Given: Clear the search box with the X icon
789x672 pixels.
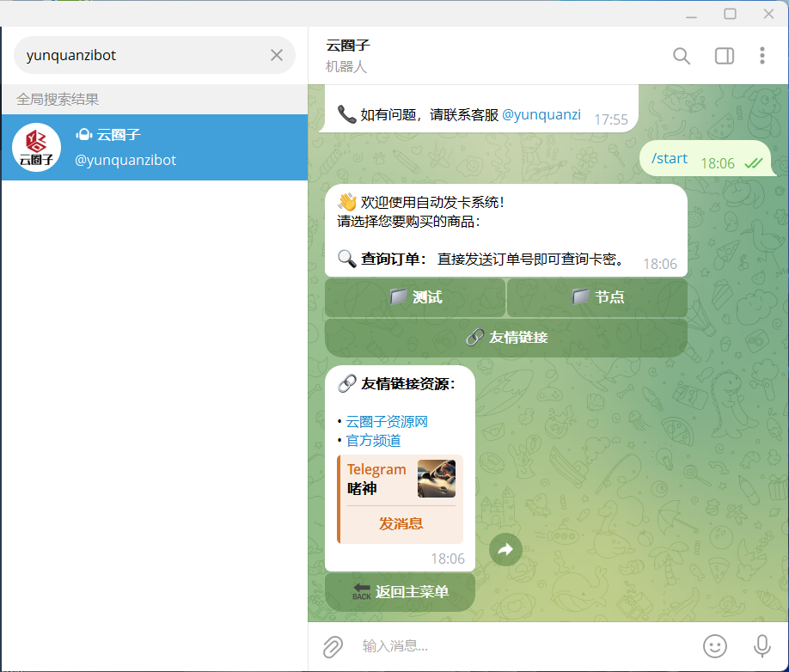Looking at the screenshot, I should coord(277,54).
